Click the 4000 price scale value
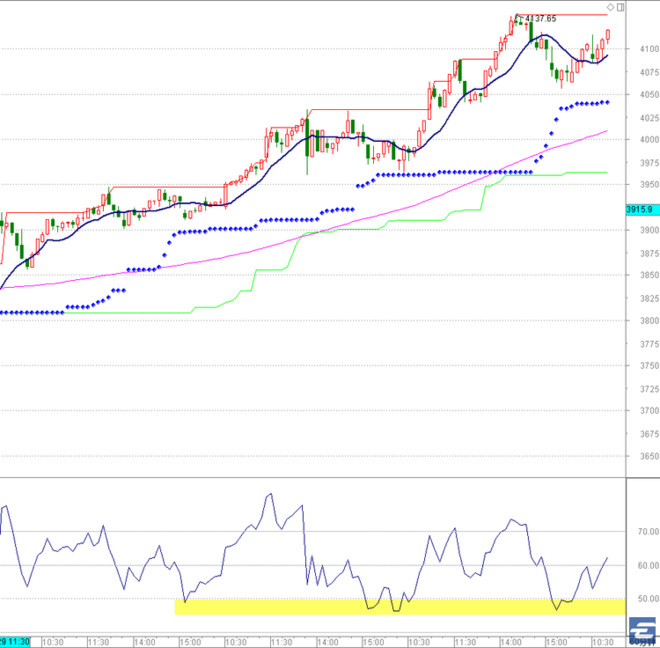Image resolution: width=660 pixels, height=648 pixels. (649, 139)
